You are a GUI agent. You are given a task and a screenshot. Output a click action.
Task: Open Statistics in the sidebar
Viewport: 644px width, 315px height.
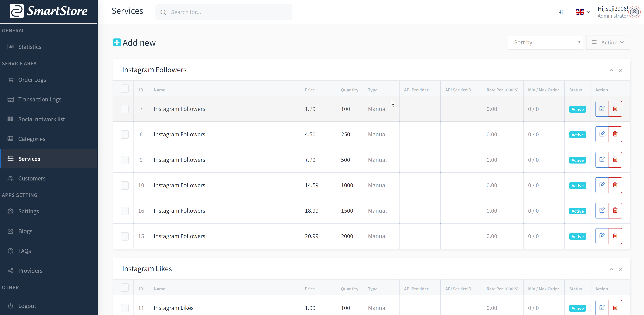point(49,47)
